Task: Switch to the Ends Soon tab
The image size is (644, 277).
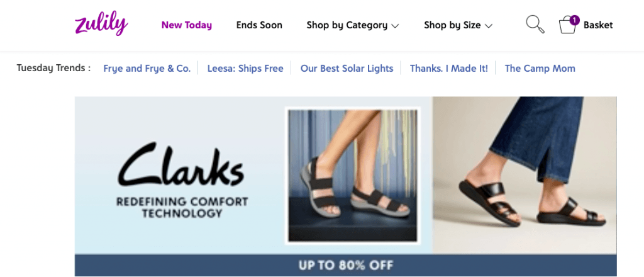Action: pos(259,25)
